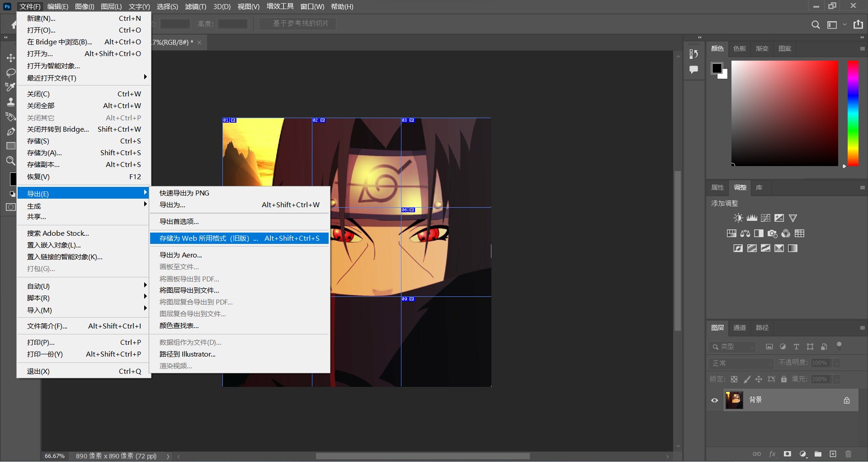Toggle type layer filter
This screenshot has width=868, height=462.
point(796,347)
